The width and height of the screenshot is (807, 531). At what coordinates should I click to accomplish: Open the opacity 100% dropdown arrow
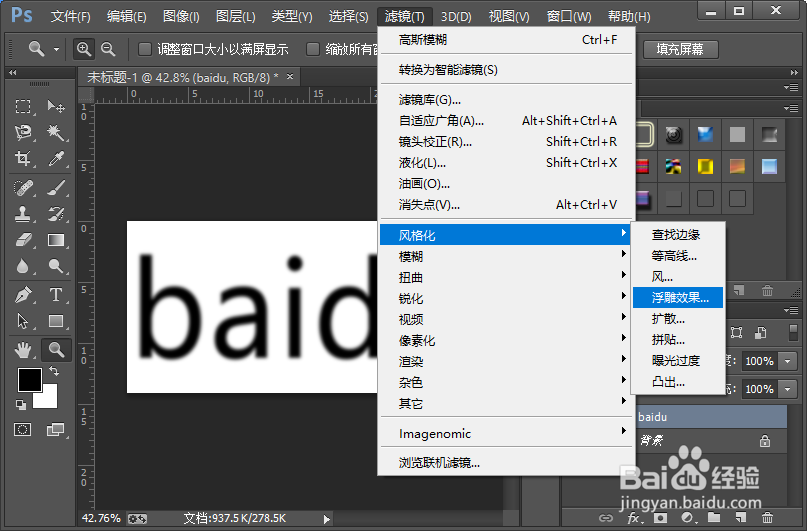pyautogui.click(x=787, y=361)
